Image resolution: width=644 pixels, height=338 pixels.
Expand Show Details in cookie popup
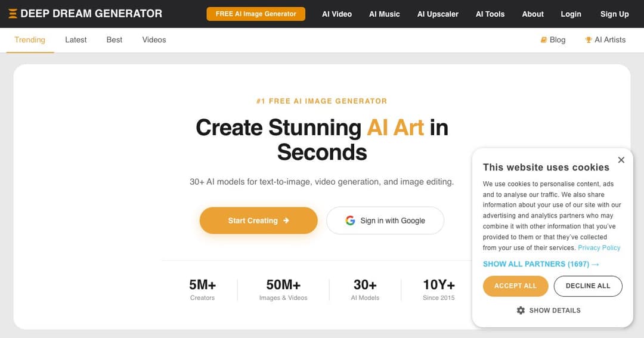[x=549, y=311]
